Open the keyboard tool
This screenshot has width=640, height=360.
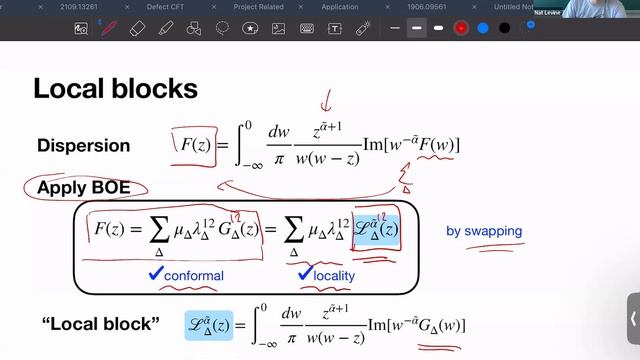(307, 29)
